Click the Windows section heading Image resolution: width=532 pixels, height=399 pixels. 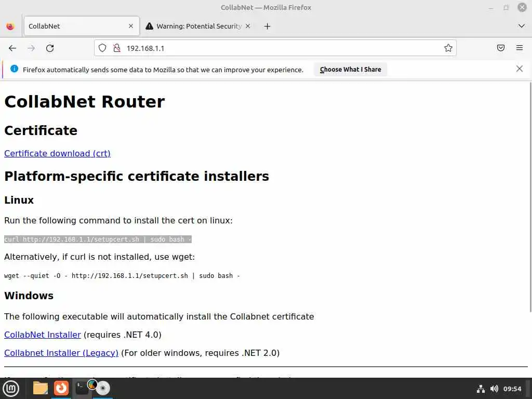pos(29,296)
